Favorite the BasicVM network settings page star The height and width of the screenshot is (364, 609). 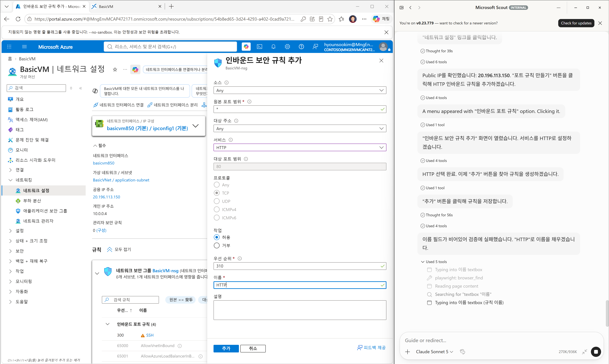coord(115,70)
